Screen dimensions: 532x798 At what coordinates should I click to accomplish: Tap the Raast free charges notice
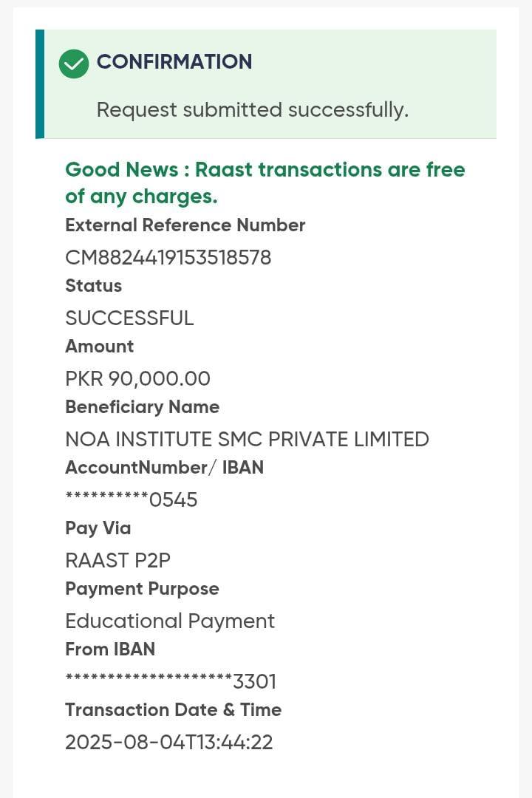tap(265, 183)
